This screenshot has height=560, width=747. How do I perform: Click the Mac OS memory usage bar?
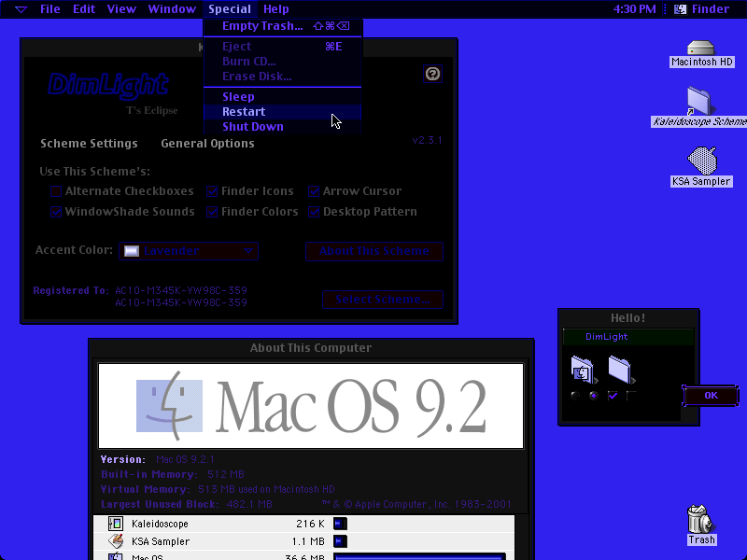419,556
